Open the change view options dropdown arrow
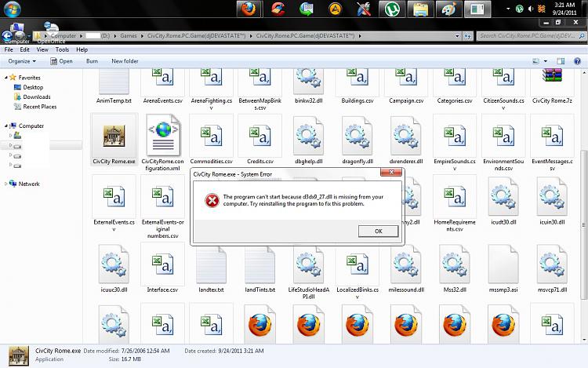The width and height of the screenshot is (588, 368). pyautogui.click(x=545, y=61)
